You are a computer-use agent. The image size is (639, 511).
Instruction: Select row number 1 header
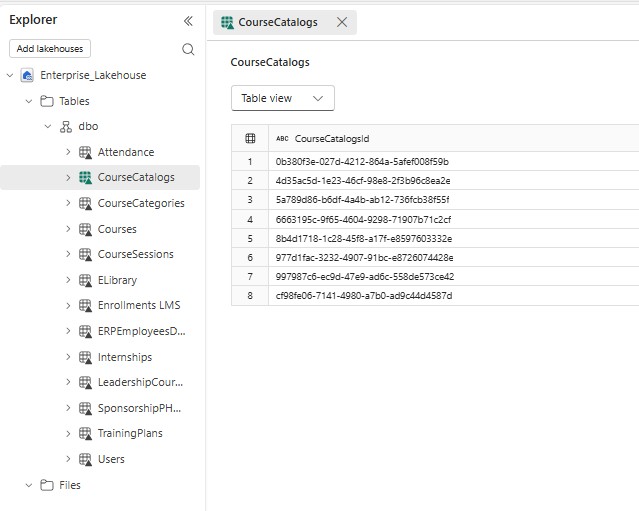[x=250, y=162]
